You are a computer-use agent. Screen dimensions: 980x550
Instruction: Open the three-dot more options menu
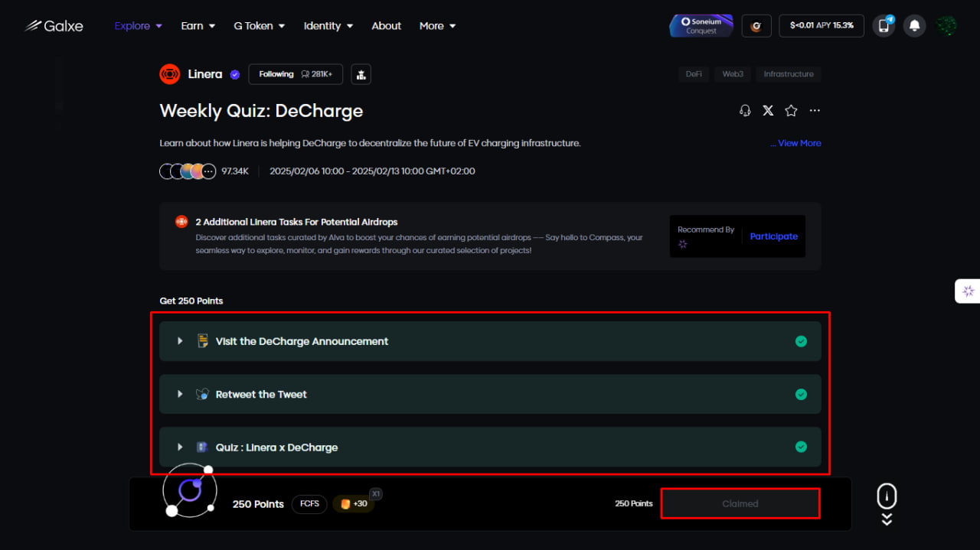815,111
